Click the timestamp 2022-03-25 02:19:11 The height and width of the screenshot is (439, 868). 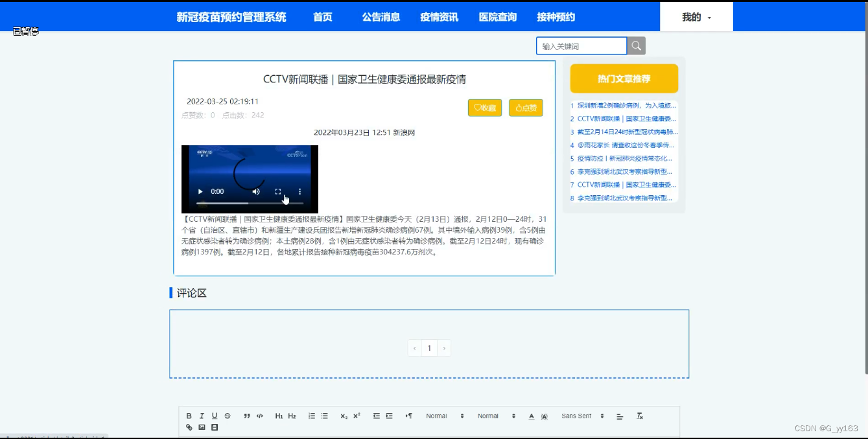pos(222,101)
